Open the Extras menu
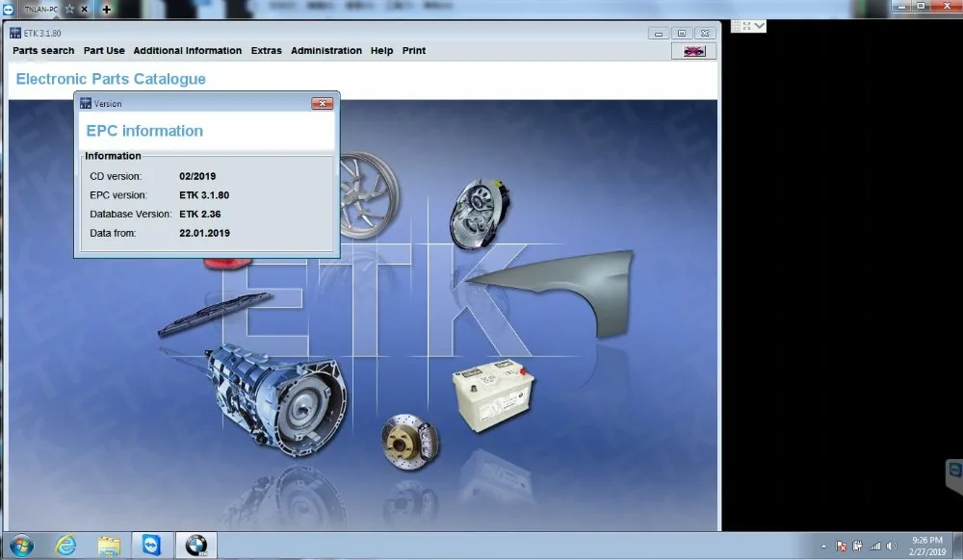 pos(266,51)
